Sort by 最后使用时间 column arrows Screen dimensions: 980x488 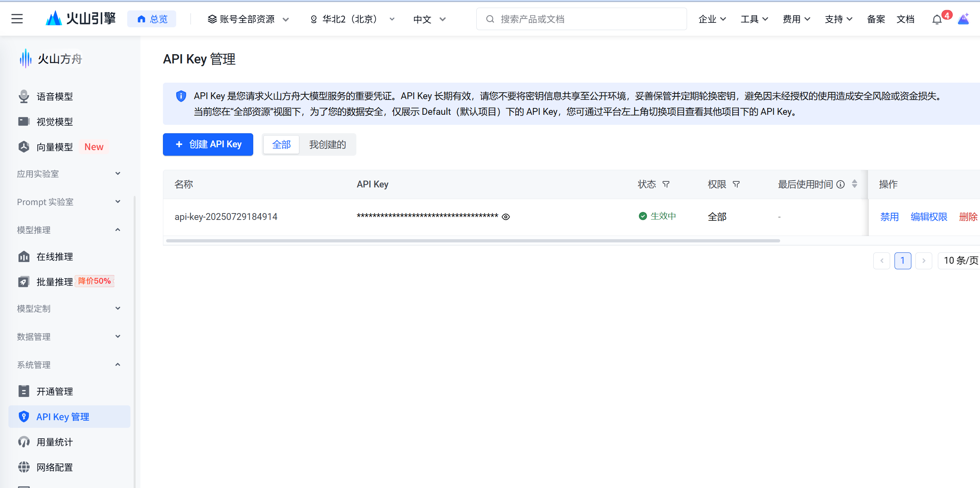[854, 184]
